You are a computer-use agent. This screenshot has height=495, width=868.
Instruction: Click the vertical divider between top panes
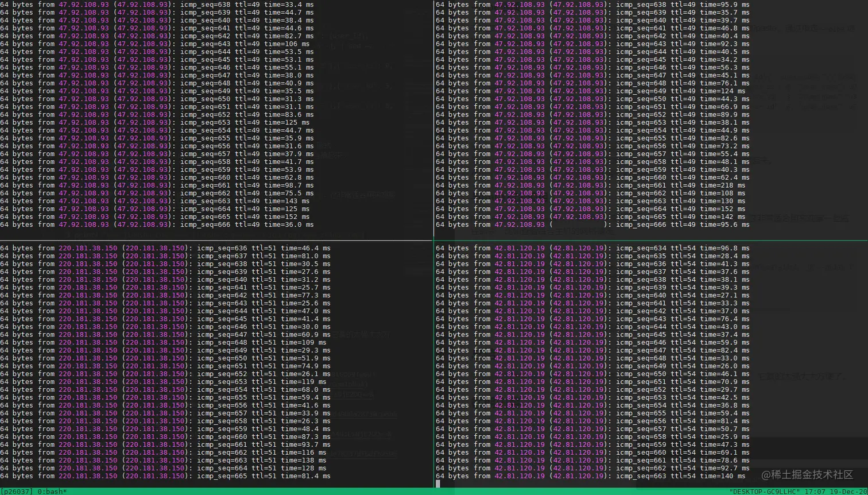[x=435, y=115]
